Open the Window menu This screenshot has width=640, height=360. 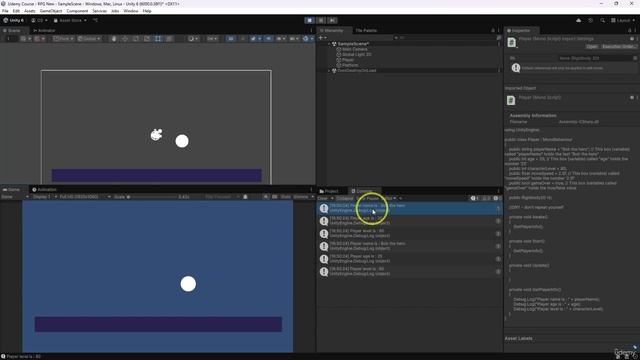click(131, 11)
